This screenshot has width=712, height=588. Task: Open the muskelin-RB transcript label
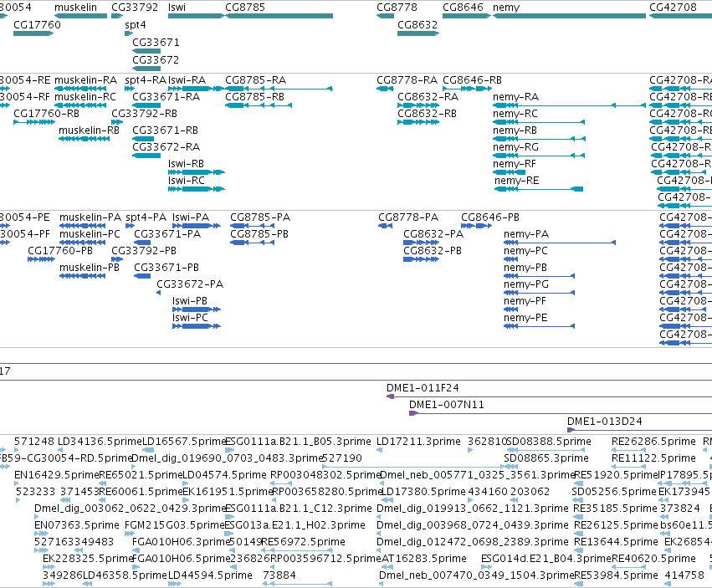tap(89, 130)
